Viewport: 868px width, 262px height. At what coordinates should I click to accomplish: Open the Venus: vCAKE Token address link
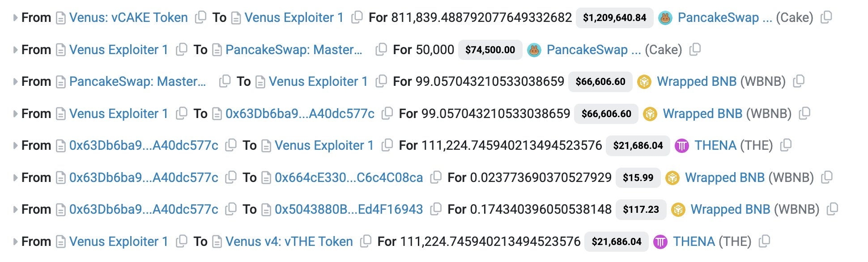click(128, 18)
